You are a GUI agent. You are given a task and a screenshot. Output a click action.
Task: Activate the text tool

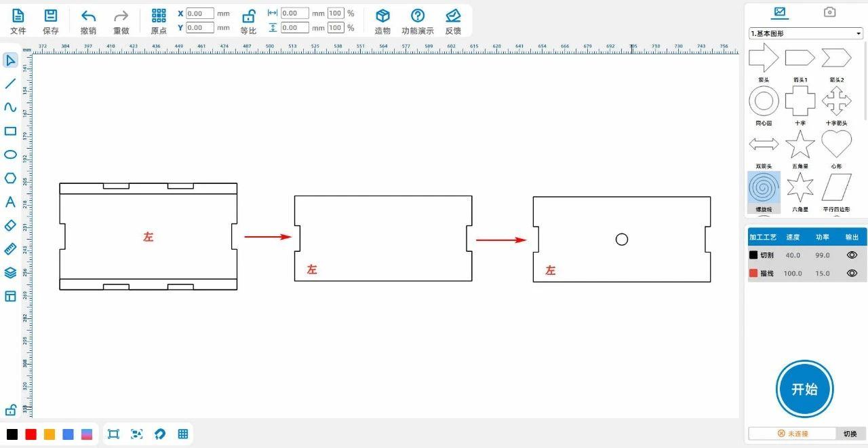click(10, 202)
